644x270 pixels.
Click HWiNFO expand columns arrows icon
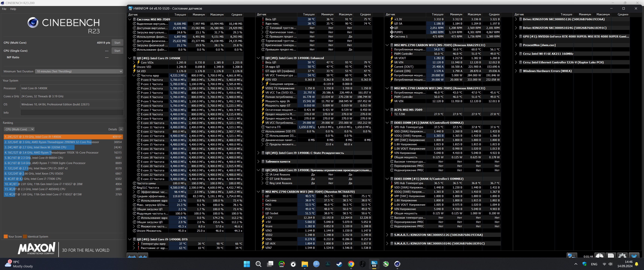click(132, 256)
